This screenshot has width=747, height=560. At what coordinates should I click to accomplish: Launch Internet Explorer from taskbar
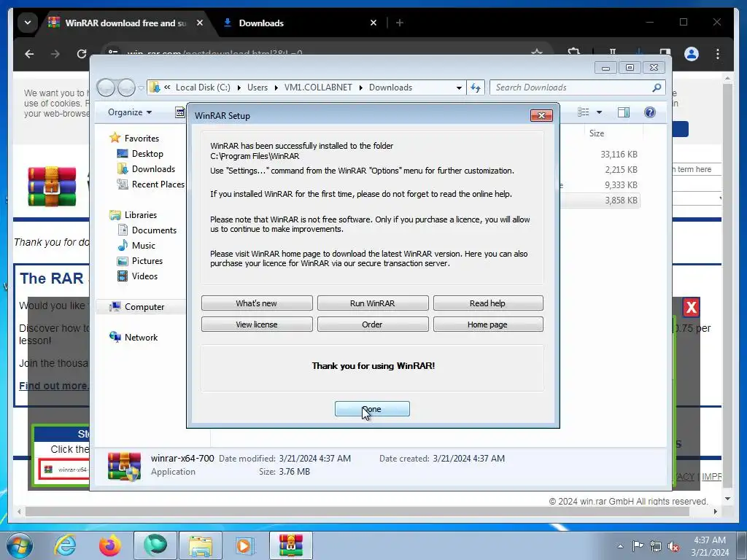click(x=65, y=545)
